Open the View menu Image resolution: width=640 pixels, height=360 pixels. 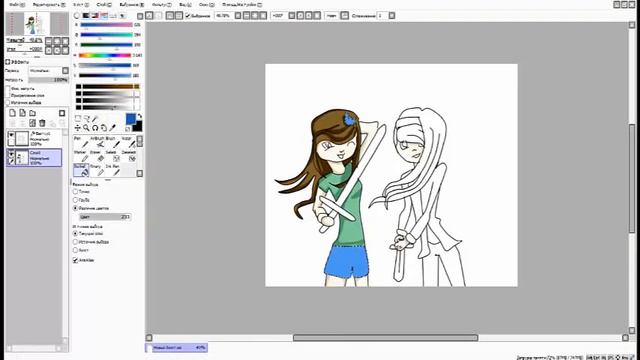185,4
